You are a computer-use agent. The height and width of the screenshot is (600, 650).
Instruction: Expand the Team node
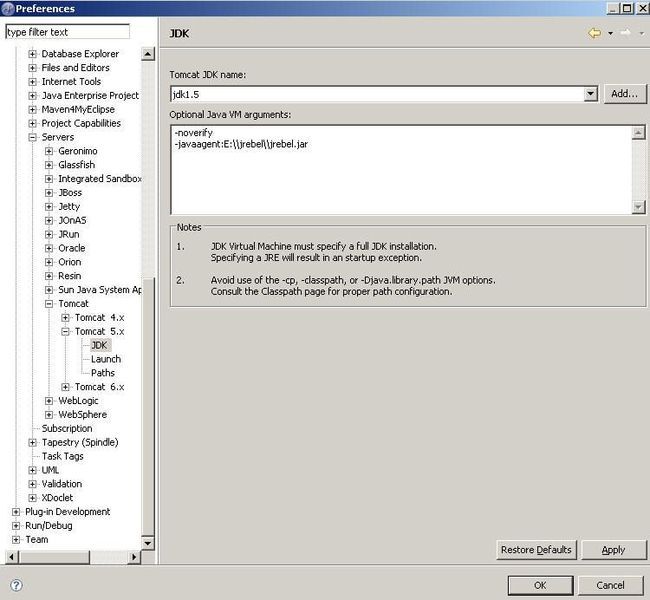(x=16, y=539)
